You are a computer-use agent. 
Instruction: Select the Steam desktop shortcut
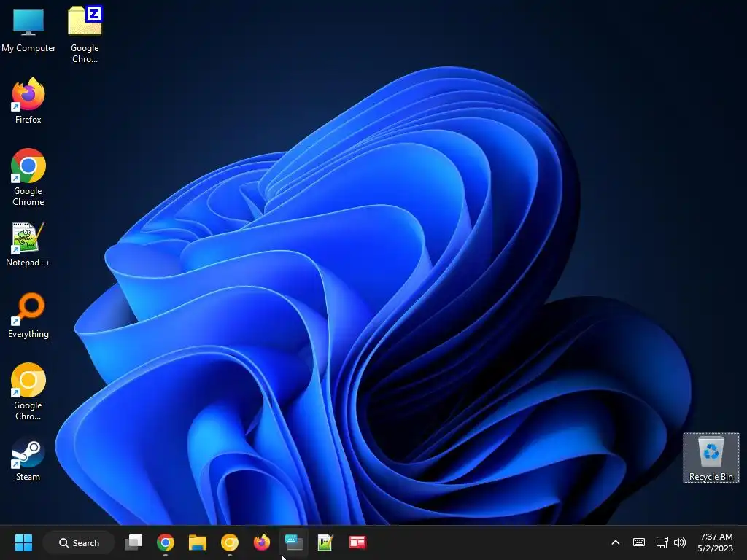pos(28,459)
